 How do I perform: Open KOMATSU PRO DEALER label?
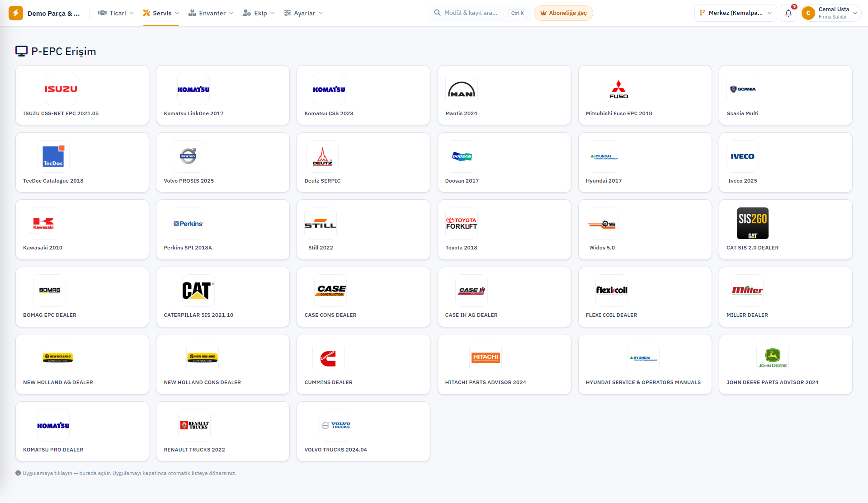(53, 450)
